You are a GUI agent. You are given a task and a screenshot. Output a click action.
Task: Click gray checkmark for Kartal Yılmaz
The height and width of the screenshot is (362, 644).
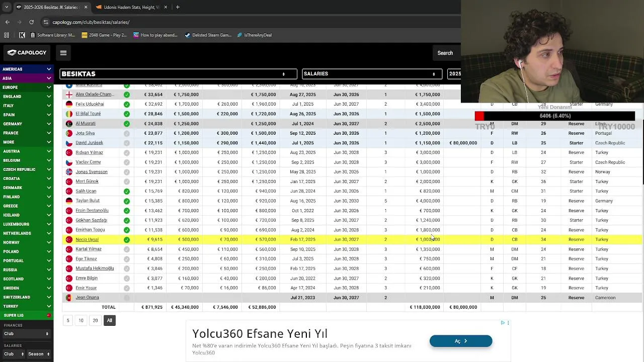point(127,249)
